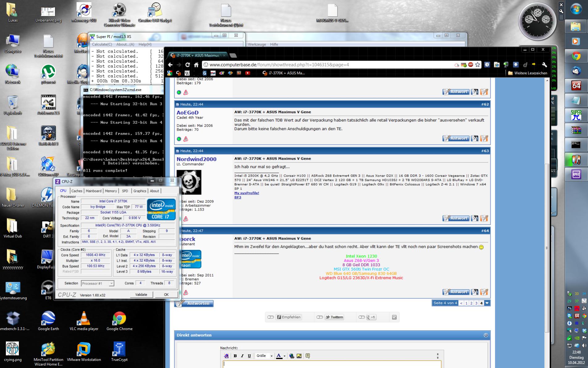Open page navigation dropdown arrow

pos(487,303)
